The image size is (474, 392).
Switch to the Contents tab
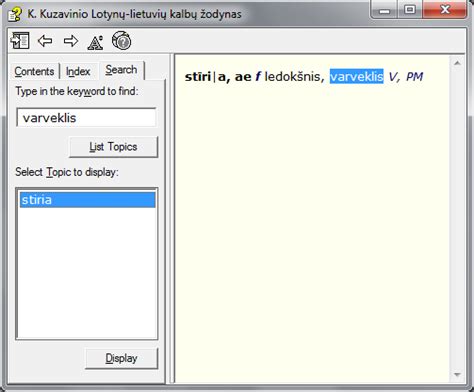(x=34, y=71)
